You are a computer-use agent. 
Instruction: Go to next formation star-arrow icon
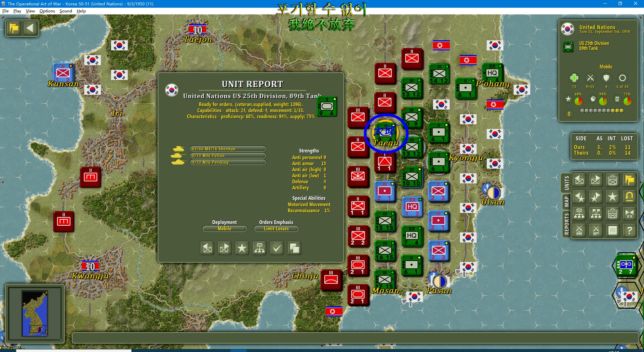[596, 197]
